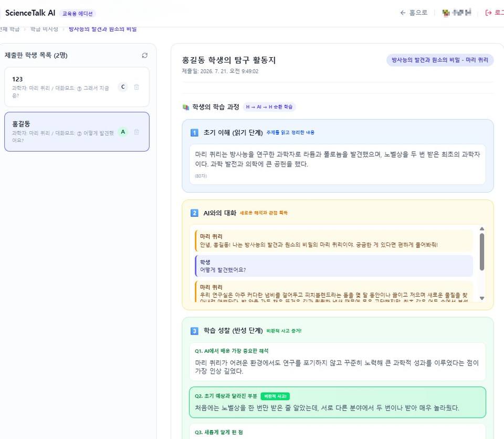The width and height of the screenshot is (504, 439).
Task: Select student 123 card in list
Action: [x=77, y=87]
